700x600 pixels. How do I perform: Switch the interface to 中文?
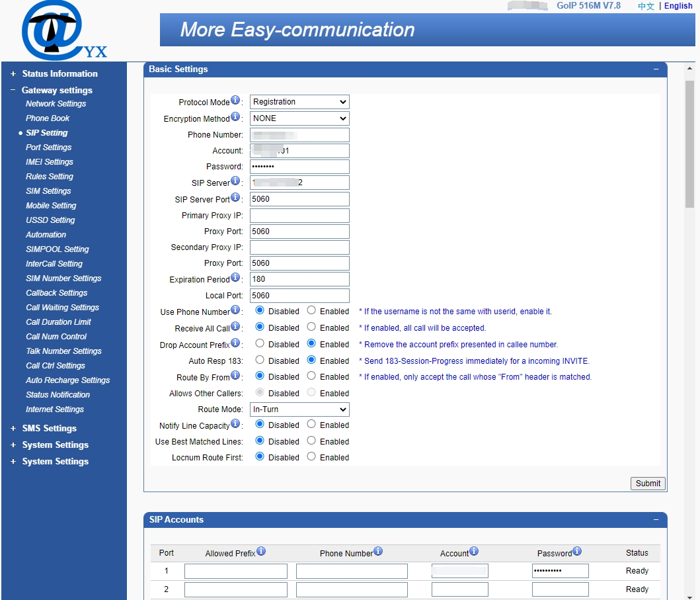click(x=645, y=5)
